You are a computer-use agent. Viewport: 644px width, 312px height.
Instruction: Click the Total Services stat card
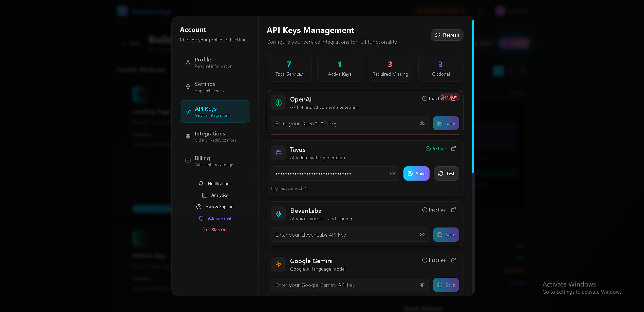point(289,68)
